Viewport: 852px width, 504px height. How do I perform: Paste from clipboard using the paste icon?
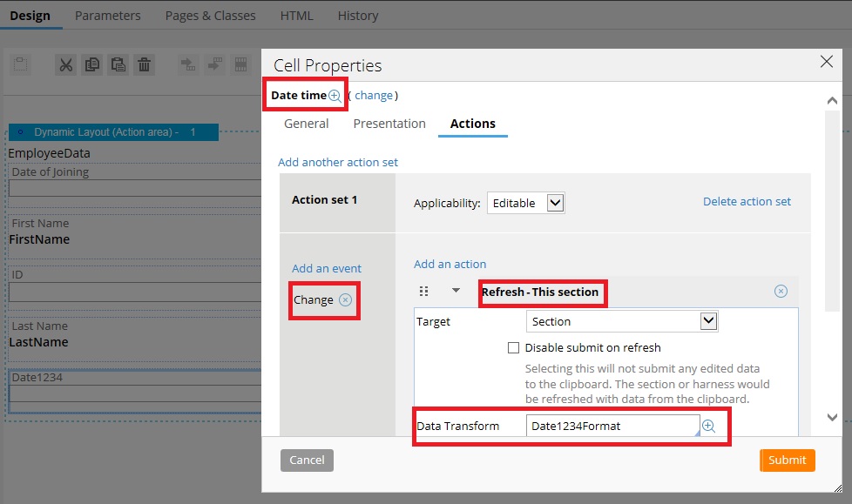[x=118, y=64]
